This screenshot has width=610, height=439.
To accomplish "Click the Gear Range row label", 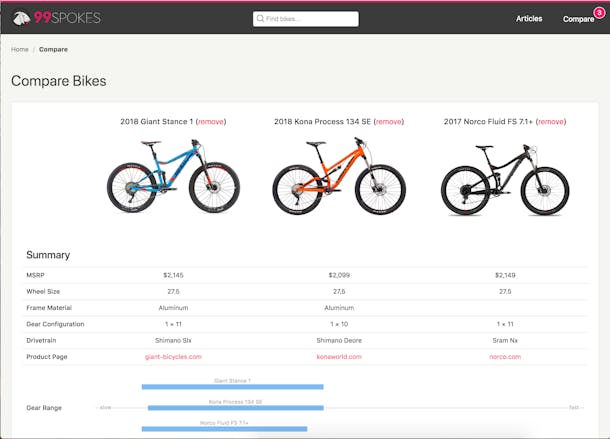I will pos(44,408).
